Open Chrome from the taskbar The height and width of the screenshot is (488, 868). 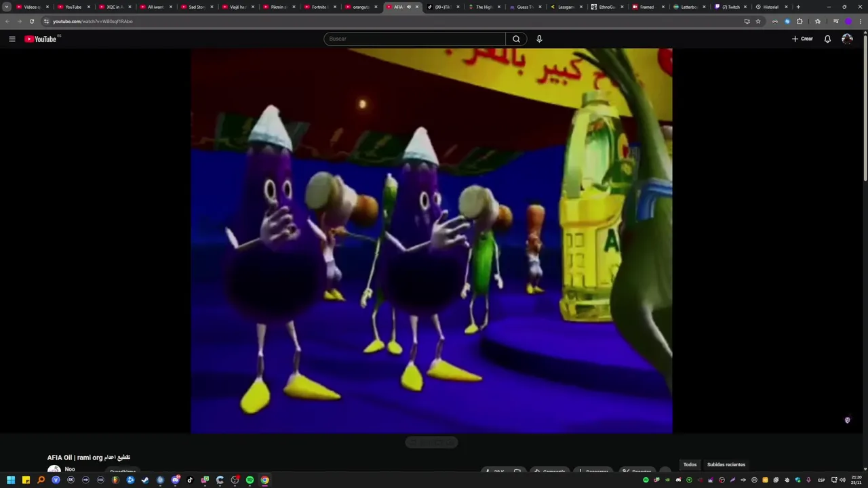(x=264, y=480)
